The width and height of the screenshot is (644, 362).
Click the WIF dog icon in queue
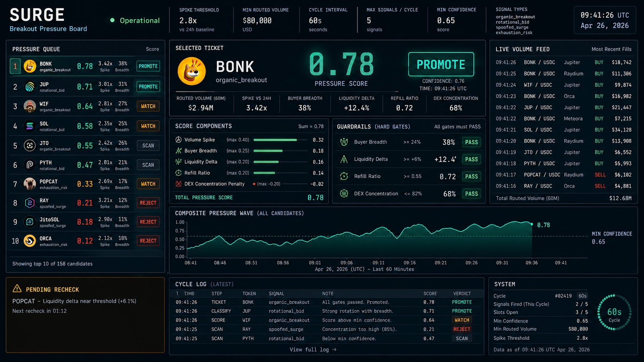coord(30,106)
